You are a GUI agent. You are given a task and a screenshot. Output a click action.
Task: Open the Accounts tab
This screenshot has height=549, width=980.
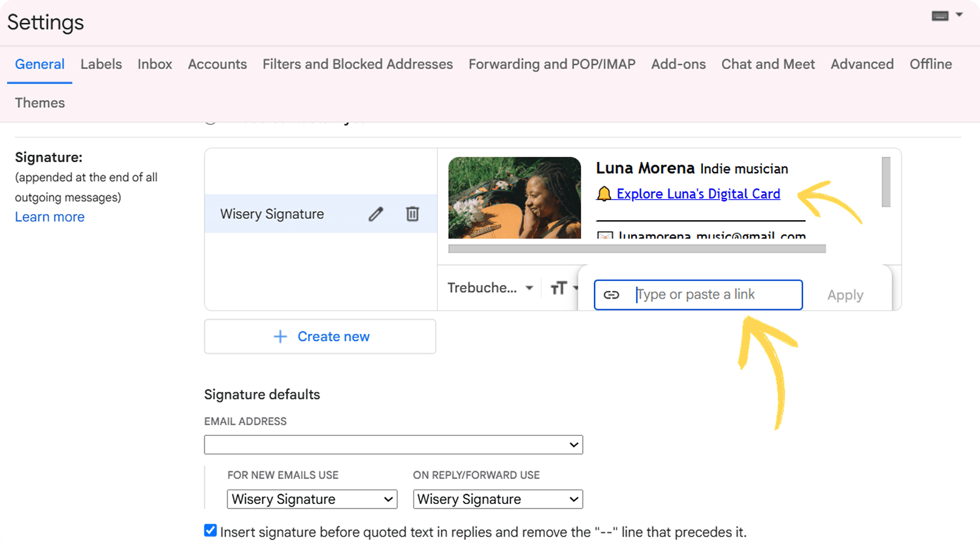tap(218, 64)
